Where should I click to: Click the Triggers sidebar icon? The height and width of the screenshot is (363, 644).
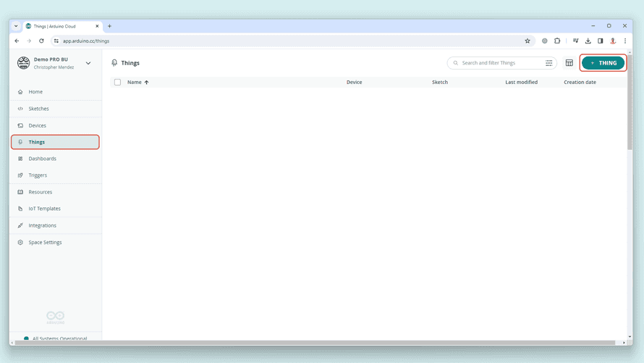pos(20,175)
